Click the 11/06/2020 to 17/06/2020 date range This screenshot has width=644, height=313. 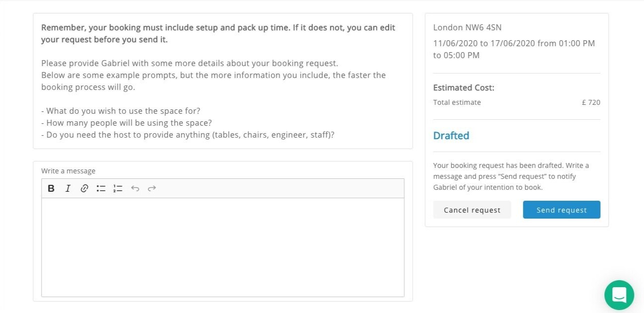coord(484,43)
